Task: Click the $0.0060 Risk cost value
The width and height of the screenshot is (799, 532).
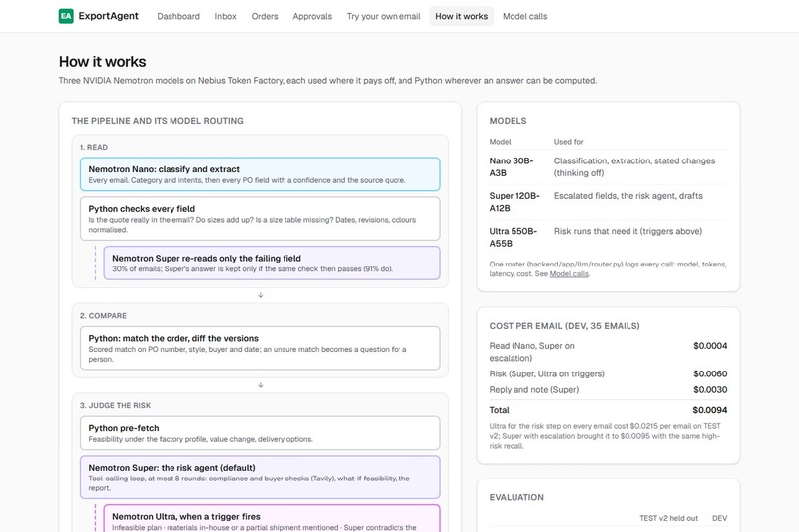Action: coord(710,373)
